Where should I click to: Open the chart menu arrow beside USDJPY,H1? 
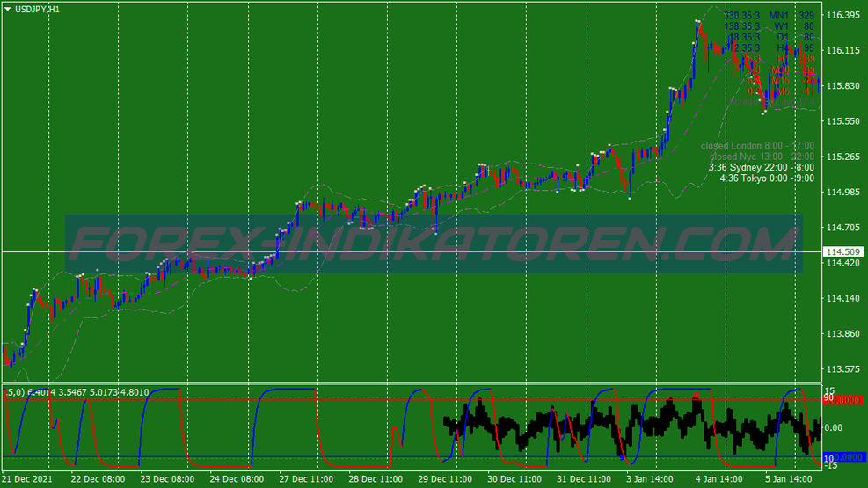tap(8, 10)
